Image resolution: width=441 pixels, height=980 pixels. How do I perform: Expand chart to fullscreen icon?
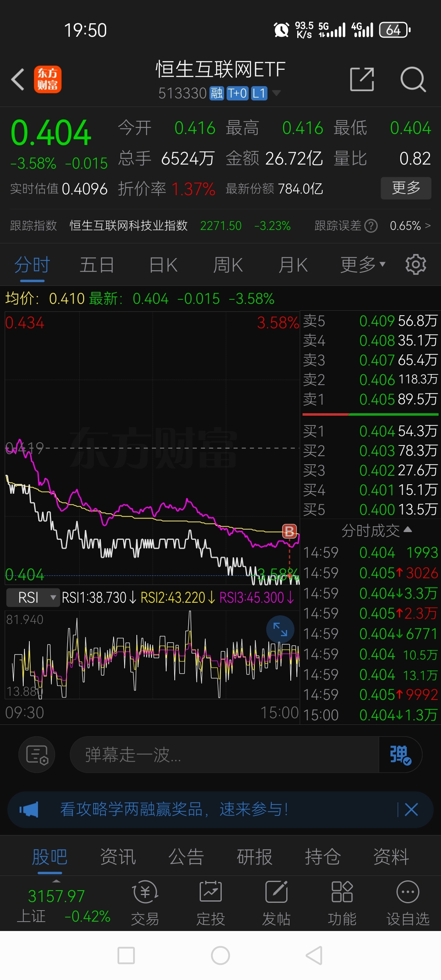pos(280,629)
